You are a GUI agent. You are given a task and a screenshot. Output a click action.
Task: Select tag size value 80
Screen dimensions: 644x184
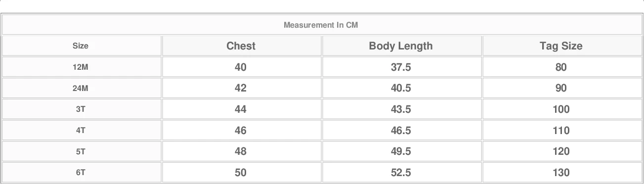pos(561,67)
